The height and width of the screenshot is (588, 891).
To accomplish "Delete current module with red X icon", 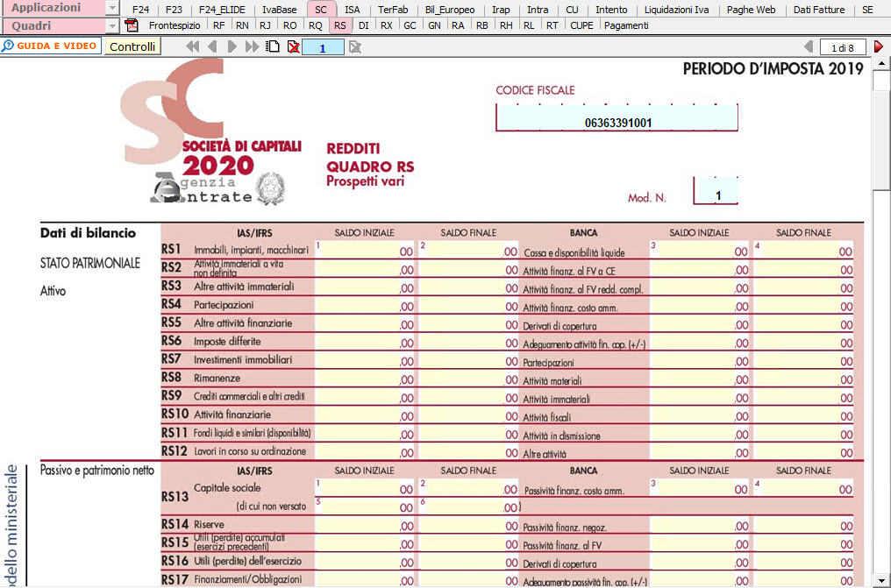I will click(293, 47).
